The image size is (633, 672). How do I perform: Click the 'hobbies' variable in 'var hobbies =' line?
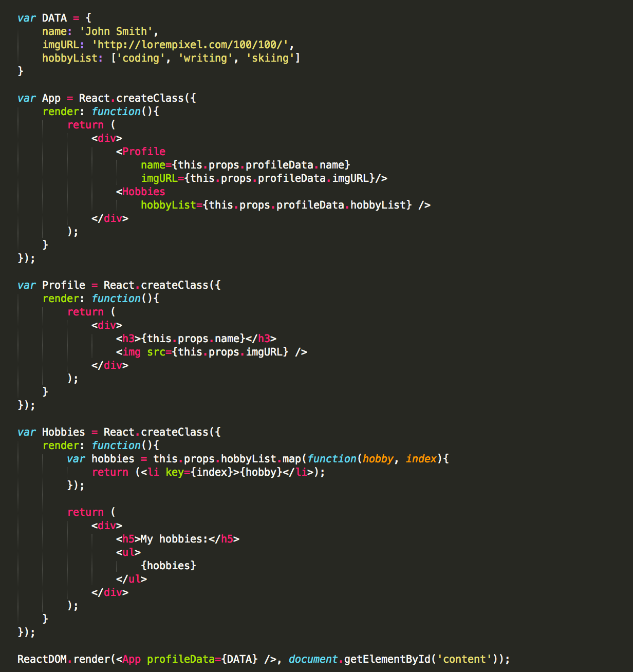click(113, 459)
